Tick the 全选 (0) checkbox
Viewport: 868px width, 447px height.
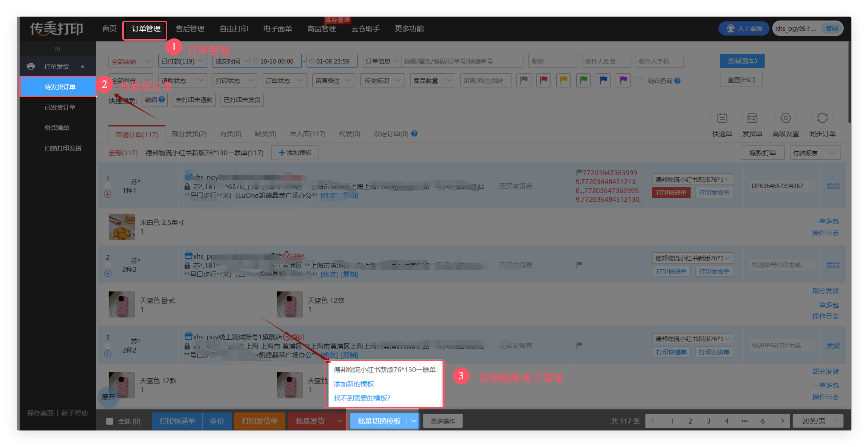click(x=110, y=421)
